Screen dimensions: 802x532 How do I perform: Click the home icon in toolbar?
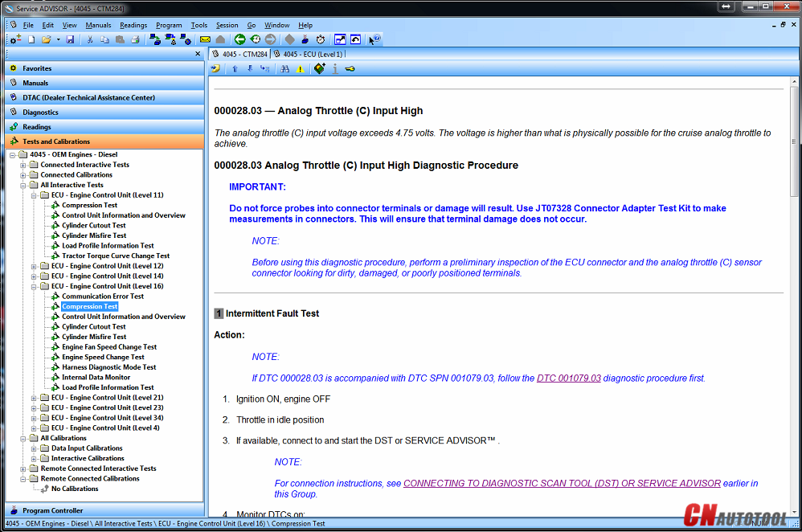[220, 39]
